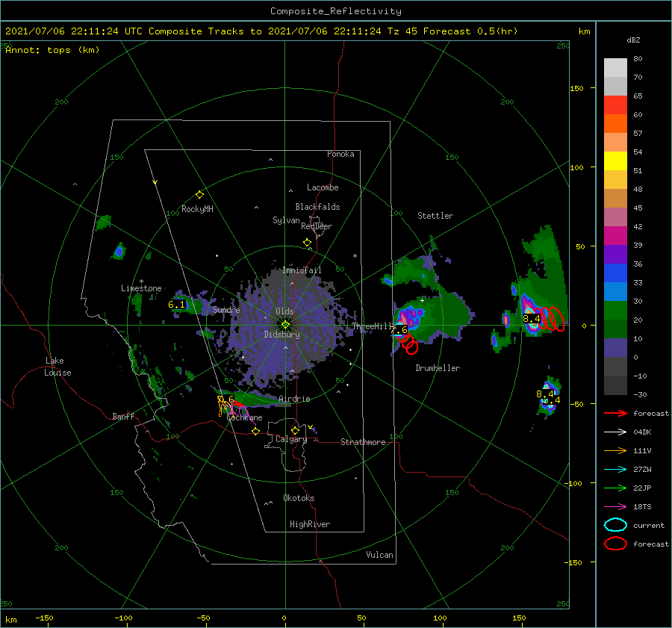The height and width of the screenshot is (628, 672).
Task: Click the Drumheller town label
Action: (x=438, y=368)
